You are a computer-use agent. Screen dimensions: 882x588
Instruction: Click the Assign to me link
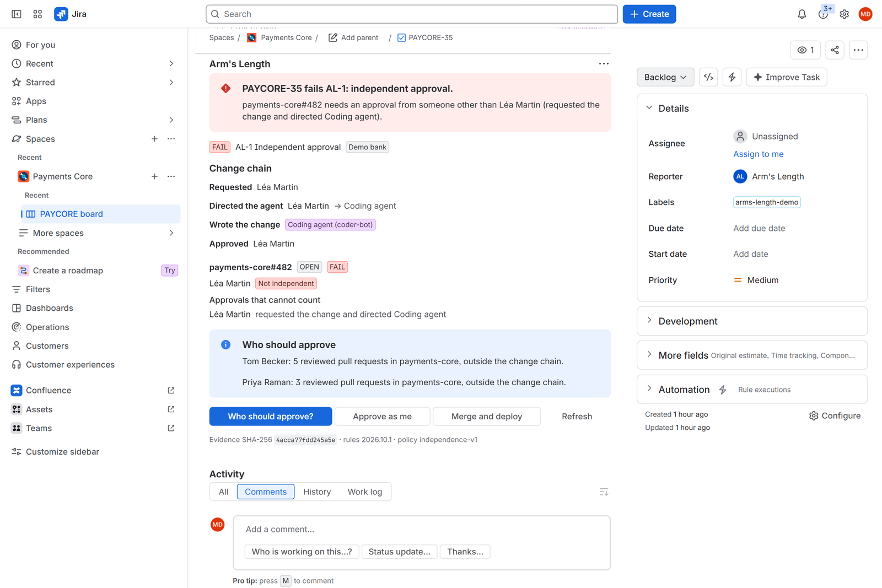[758, 154]
